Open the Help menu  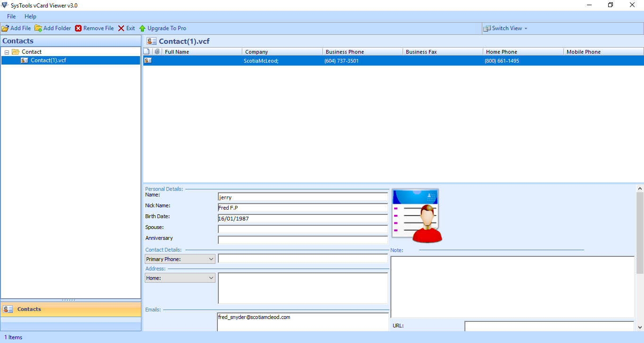[x=30, y=16]
